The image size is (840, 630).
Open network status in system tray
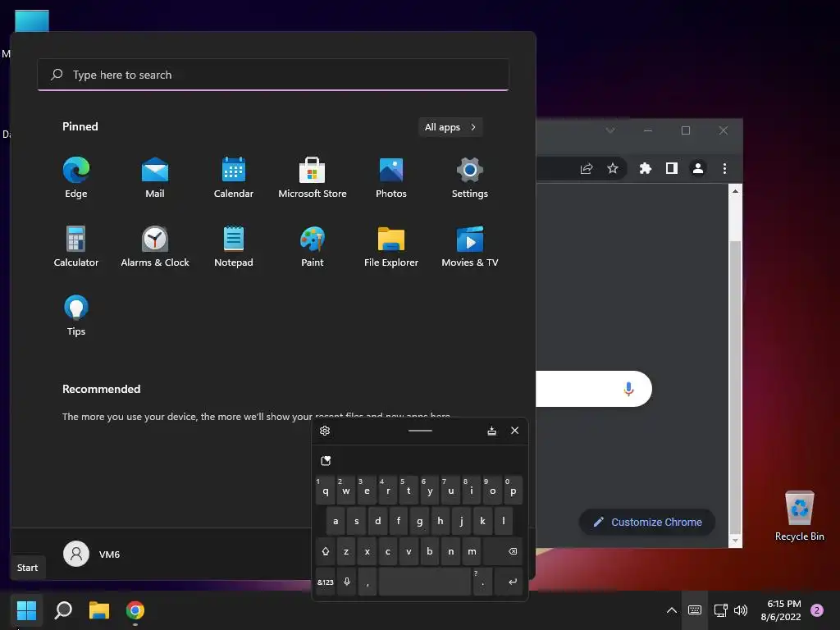tap(720, 610)
